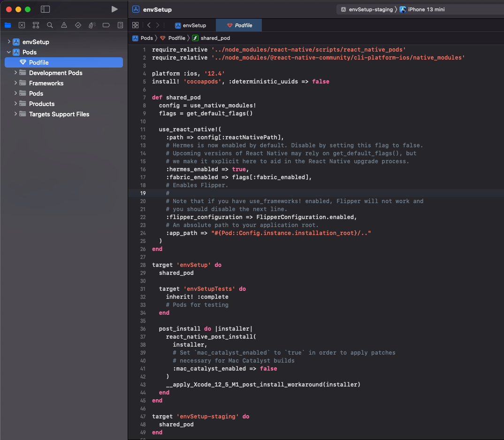
Task: Click line number 28 in gutter
Action: (143, 265)
